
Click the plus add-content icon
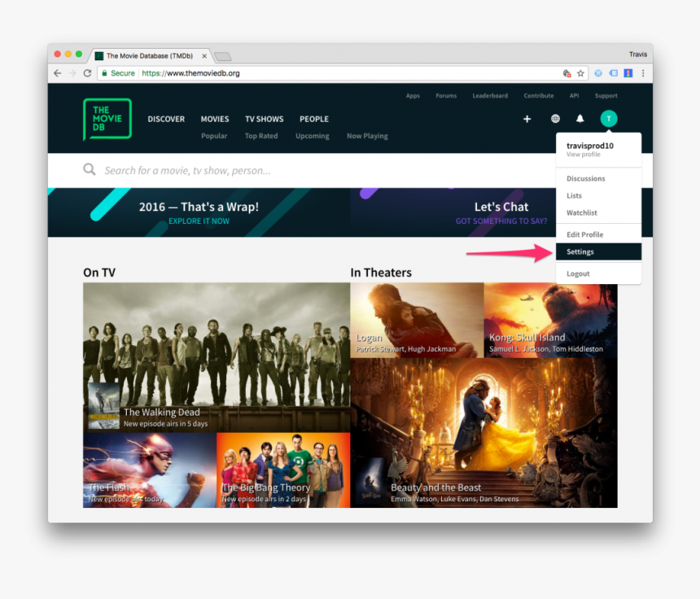[527, 119]
